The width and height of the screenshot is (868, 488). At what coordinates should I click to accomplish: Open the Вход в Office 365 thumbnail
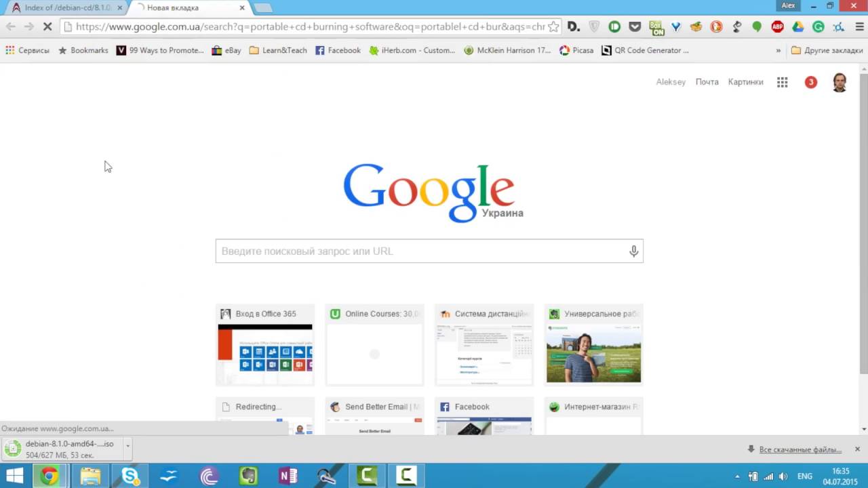click(265, 345)
